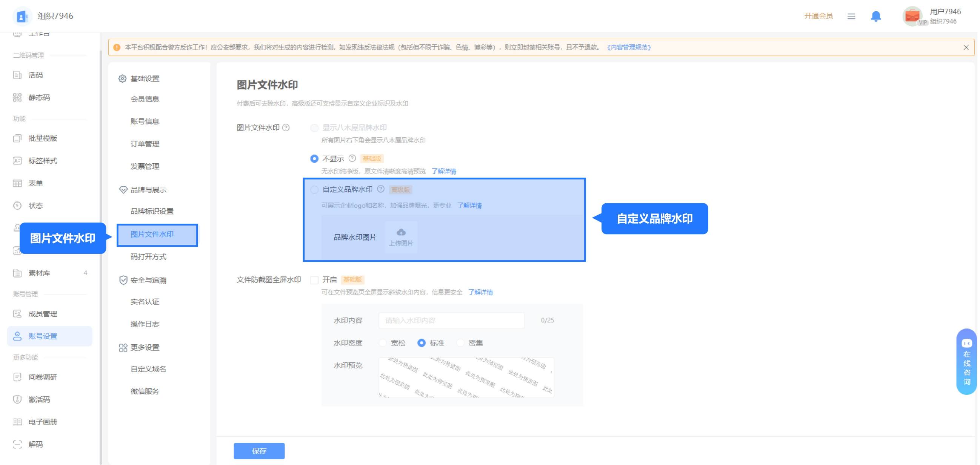Click the 上传图片 cloud upload box
The image size is (980, 465).
[401, 237]
